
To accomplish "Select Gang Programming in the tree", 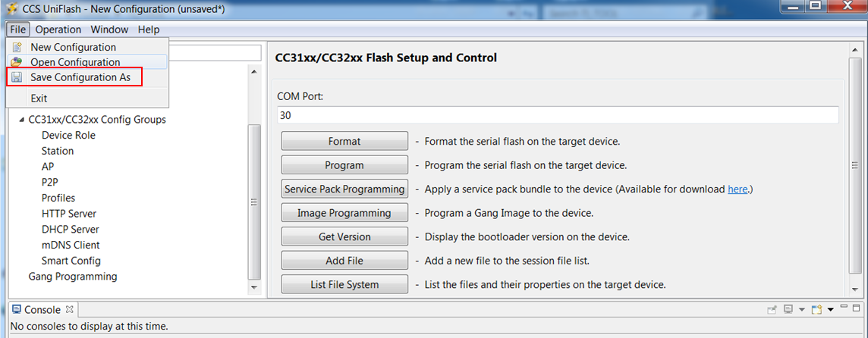I will click(73, 277).
